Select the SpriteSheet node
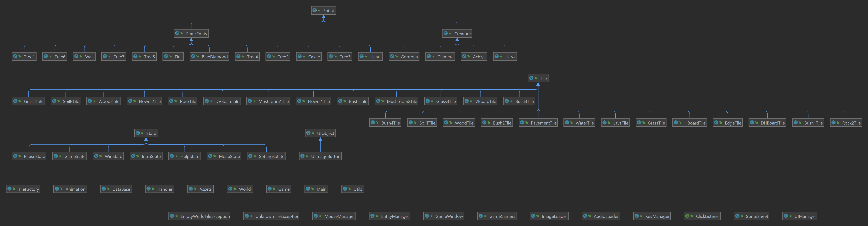 click(752, 216)
